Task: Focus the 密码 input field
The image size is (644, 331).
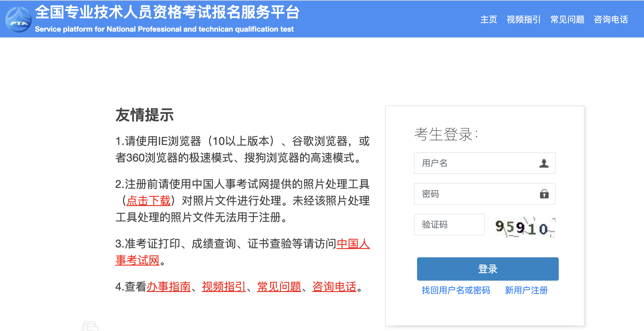Action: point(485,194)
